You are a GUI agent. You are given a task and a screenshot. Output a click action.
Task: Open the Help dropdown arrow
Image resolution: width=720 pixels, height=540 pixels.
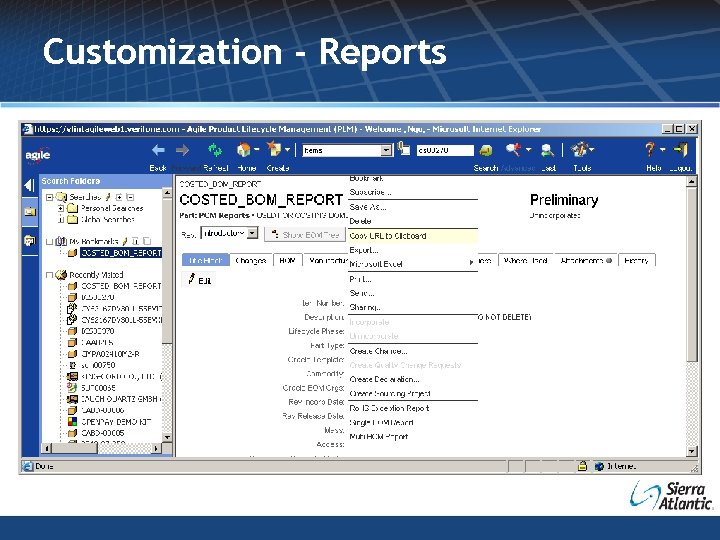point(663,150)
